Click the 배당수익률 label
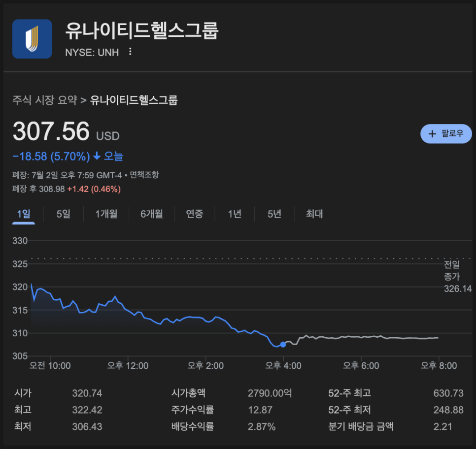The height and width of the screenshot is (449, 476). (x=193, y=426)
